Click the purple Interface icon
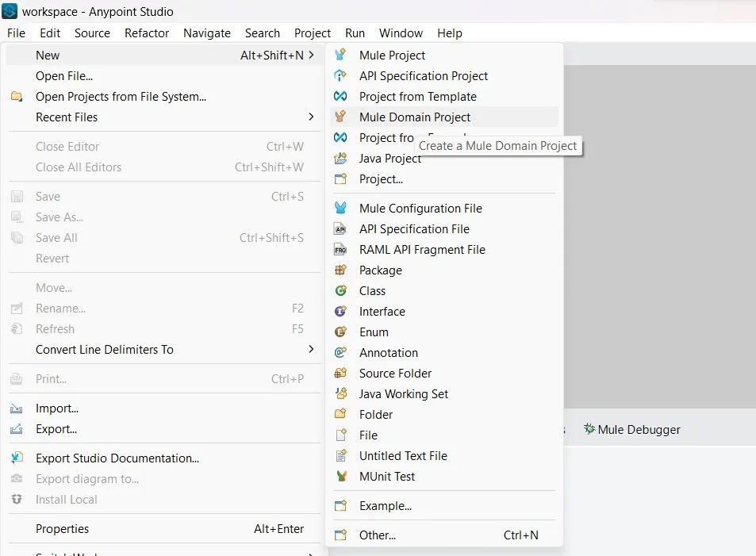Image resolution: width=756 pixels, height=556 pixels. click(340, 312)
